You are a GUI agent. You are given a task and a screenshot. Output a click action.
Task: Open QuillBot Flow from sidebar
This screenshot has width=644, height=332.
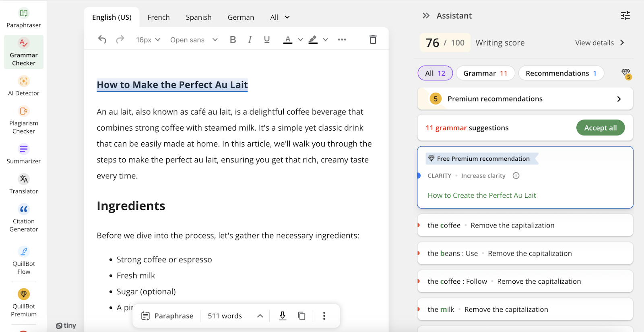click(x=24, y=260)
